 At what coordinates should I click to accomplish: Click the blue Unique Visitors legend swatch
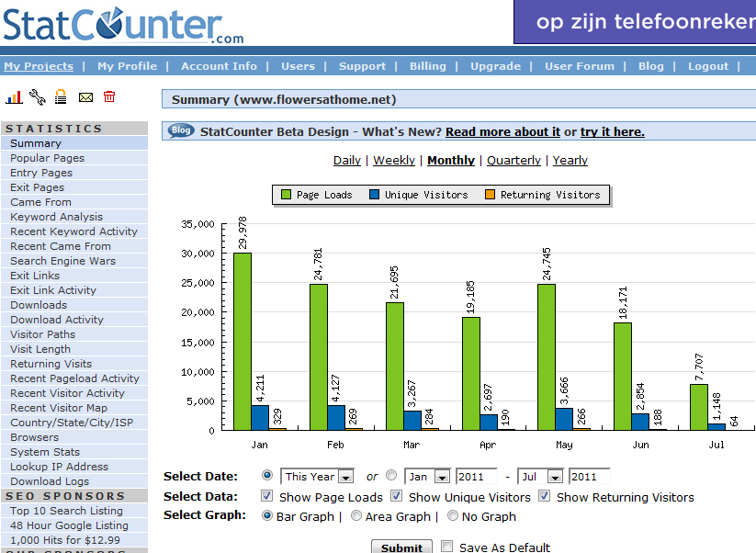(374, 195)
